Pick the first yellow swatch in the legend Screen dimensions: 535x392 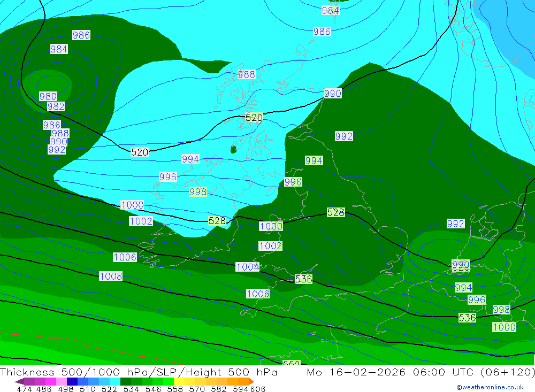179,381
